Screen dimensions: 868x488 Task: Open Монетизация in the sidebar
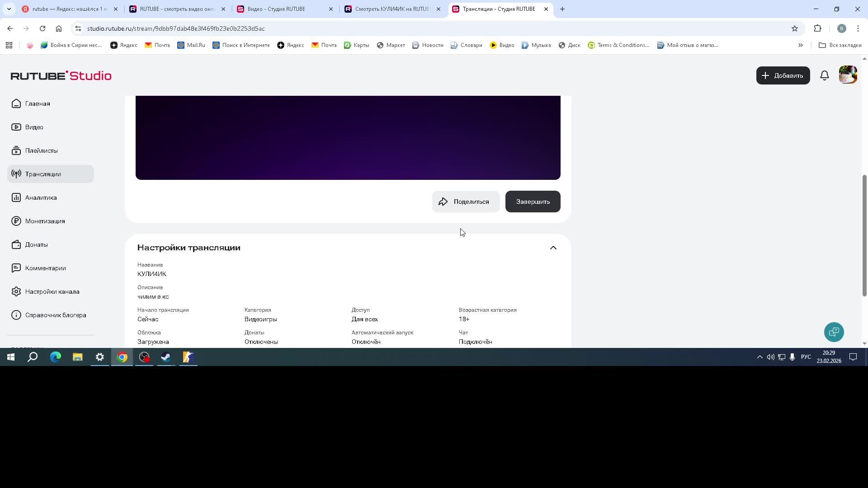[x=45, y=221]
